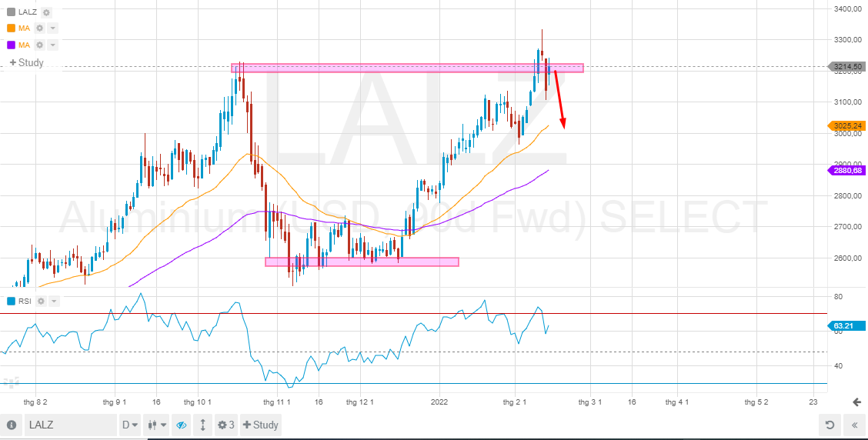Click the 3400,00 price axis label
868x440 pixels.
pyautogui.click(x=847, y=9)
